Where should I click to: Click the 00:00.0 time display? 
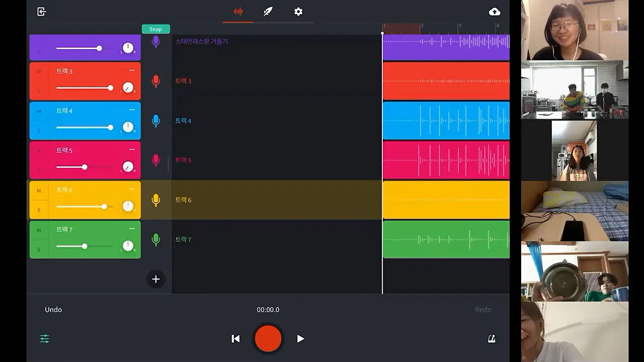pos(268,310)
